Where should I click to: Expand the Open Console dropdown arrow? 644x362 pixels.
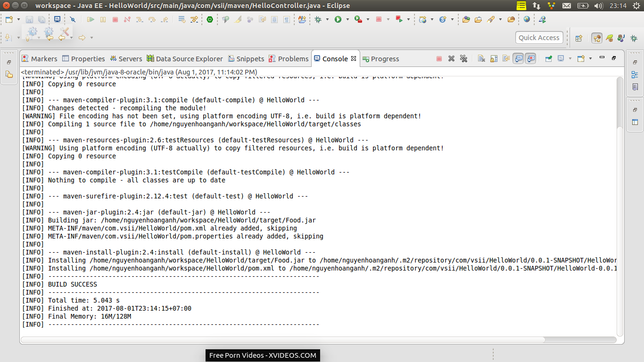click(590, 58)
